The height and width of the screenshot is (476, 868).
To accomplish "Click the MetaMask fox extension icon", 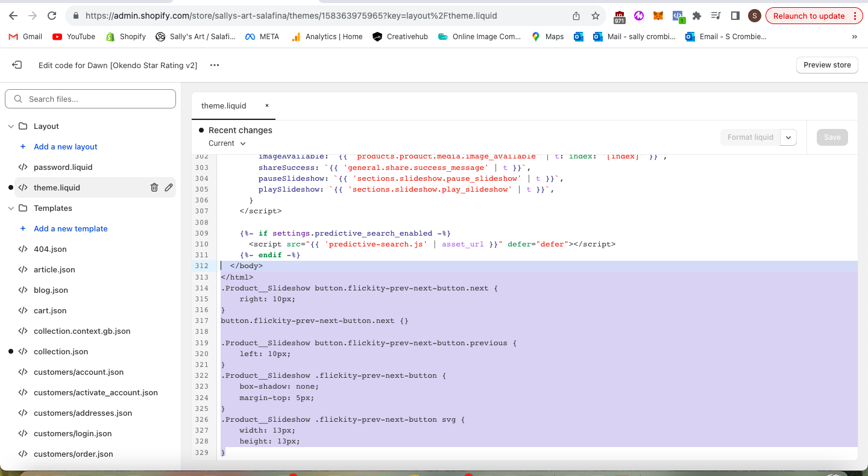I will pyautogui.click(x=659, y=16).
